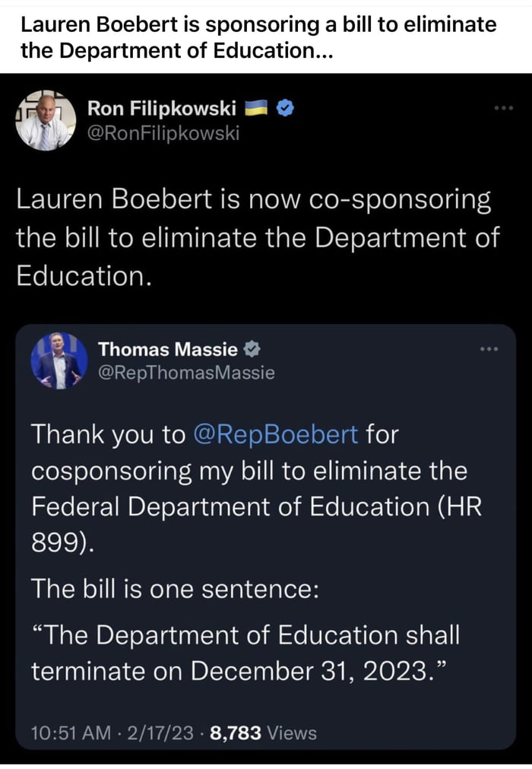The image size is (532, 769).
Task: Click Thomas Massie's gray verified badge
Action: click(x=252, y=349)
